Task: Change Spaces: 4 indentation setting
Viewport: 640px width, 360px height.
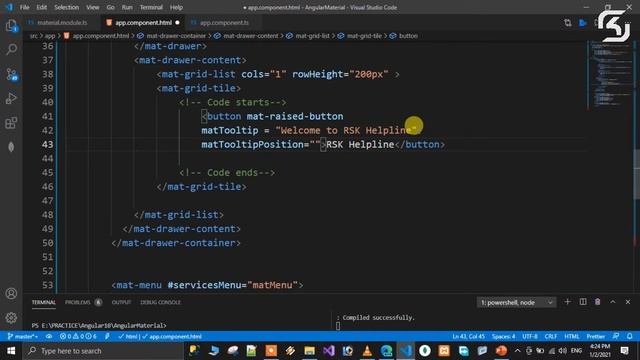Action: [503, 336]
